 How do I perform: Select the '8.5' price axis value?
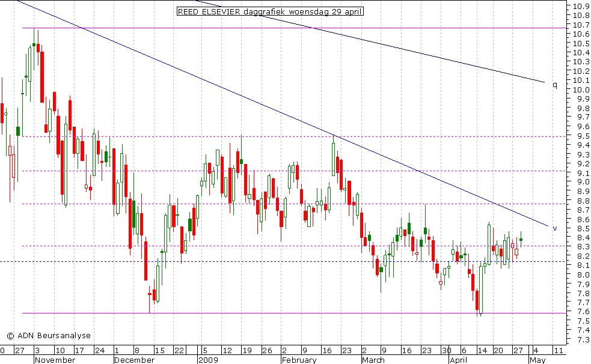coord(583,228)
